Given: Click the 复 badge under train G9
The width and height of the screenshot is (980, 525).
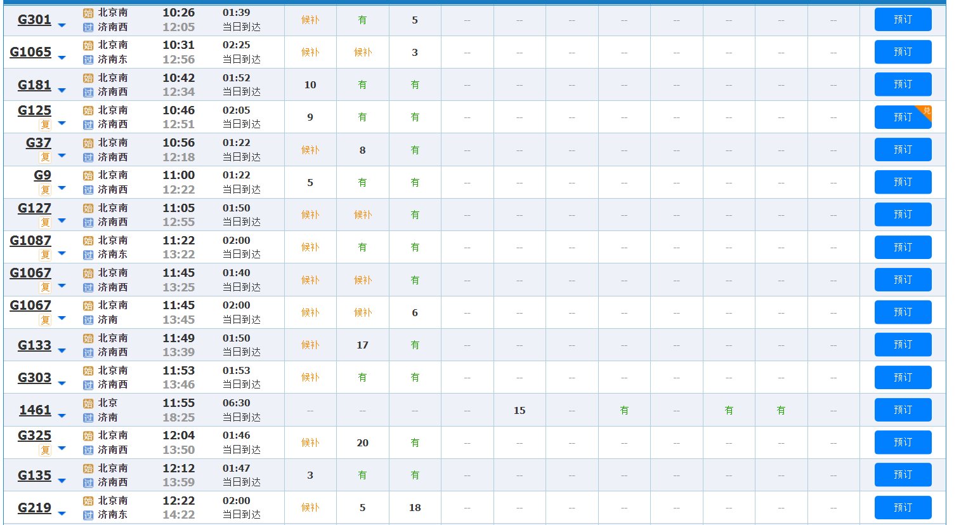Looking at the screenshot, I should pyautogui.click(x=45, y=189).
